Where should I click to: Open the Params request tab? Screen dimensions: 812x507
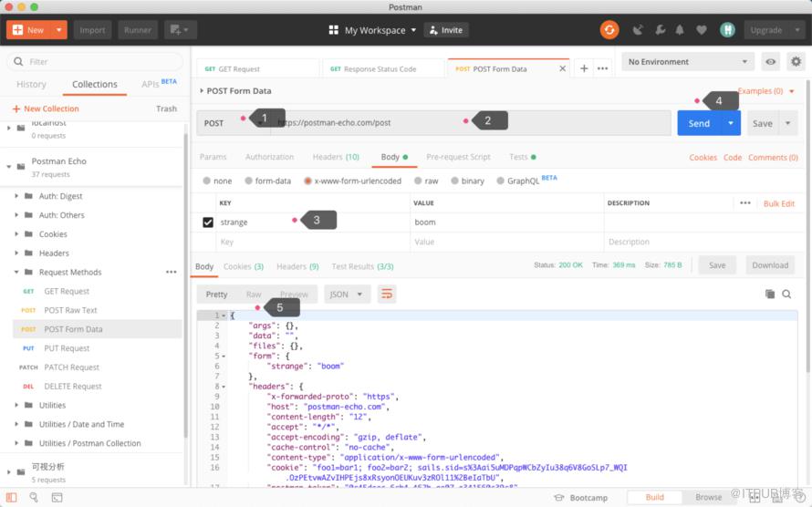click(213, 157)
